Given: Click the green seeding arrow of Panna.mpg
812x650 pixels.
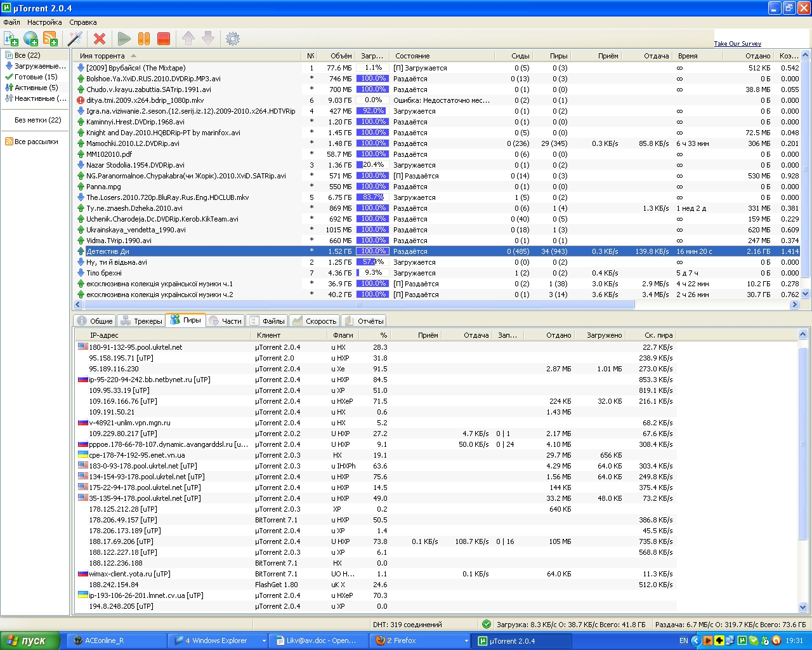Looking at the screenshot, I should (x=81, y=187).
